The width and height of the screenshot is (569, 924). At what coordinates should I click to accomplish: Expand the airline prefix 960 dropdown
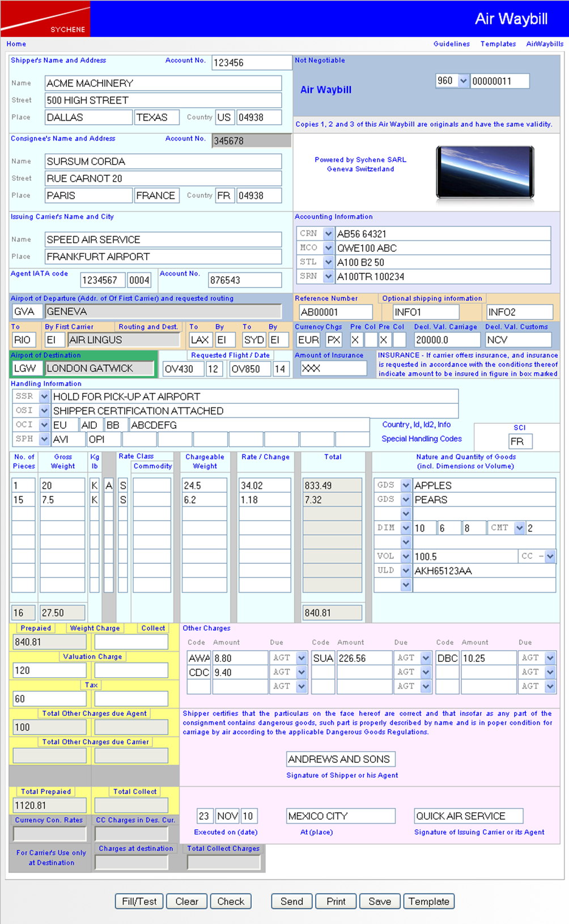[x=463, y=81]
